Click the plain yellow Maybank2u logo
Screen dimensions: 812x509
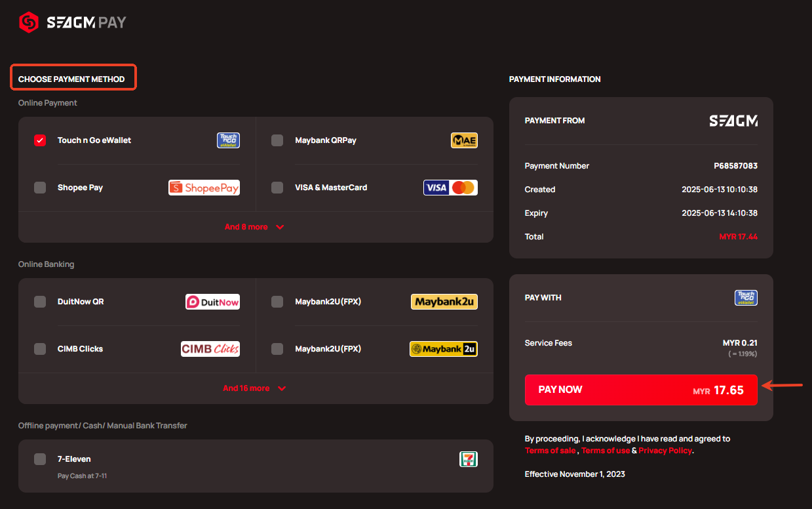click(x=444, y=302)
